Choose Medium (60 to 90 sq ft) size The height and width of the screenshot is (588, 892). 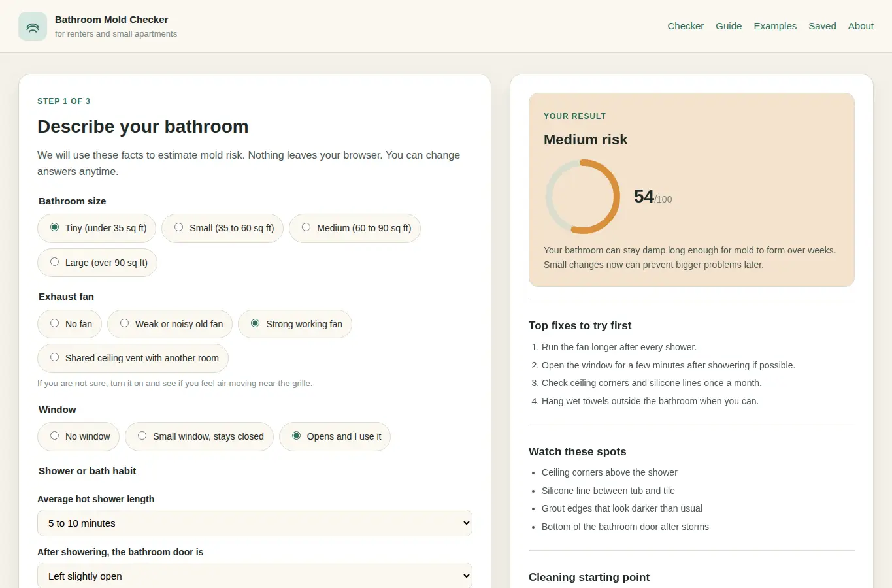tap(355, 228)
